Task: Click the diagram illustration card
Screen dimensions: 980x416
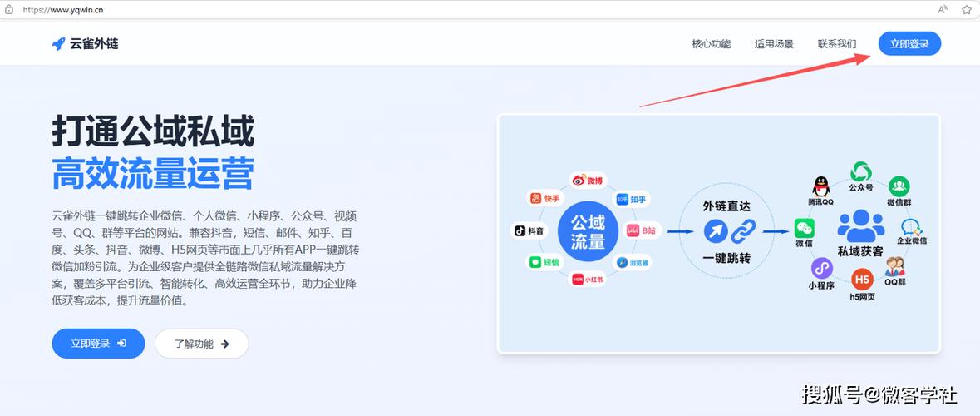Action: pyautogui.click(x=719, y=234)
